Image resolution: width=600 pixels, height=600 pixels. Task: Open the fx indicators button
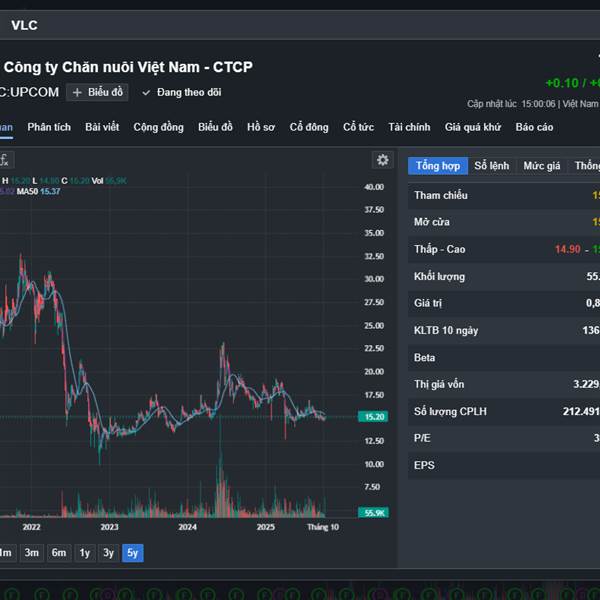click(5, 160)
